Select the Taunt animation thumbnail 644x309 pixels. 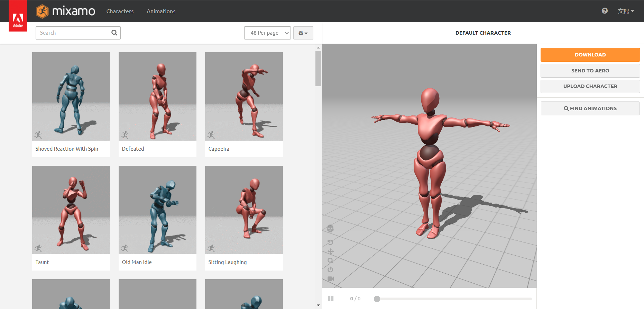click(x=71, y=210)
